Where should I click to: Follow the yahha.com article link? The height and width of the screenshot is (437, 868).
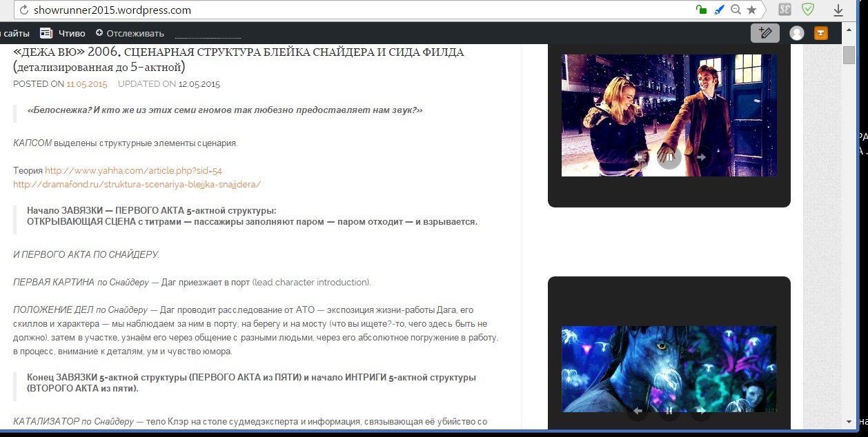click(x=133, y=170)
